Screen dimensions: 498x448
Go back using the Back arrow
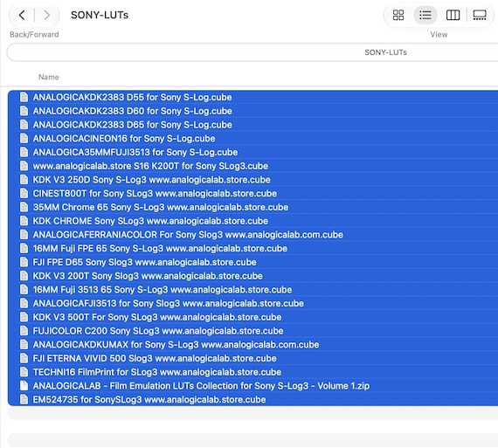coord(22,15)
